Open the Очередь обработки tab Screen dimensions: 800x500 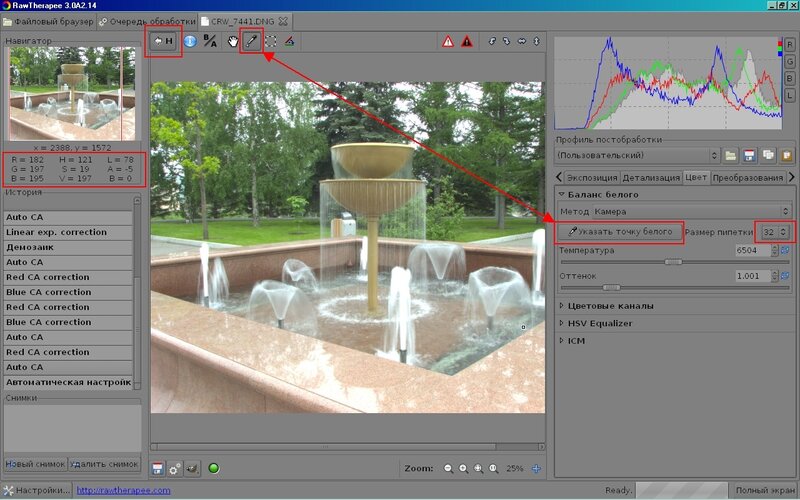147,21
